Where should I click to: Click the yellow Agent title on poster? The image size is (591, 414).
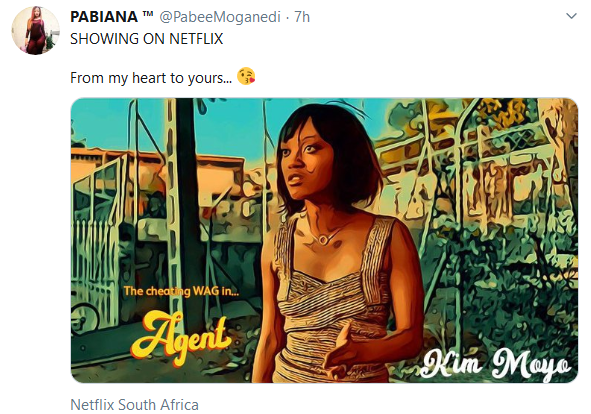coord(181,337)
